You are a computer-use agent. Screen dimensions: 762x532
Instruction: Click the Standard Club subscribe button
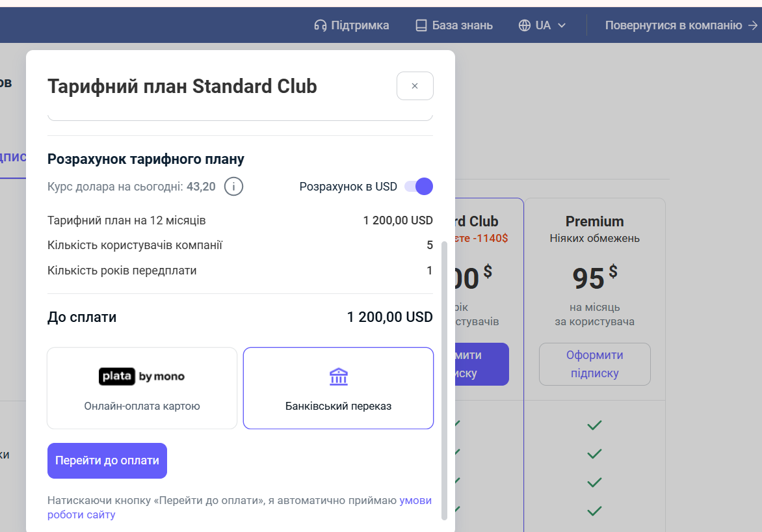[x=482, y=364]
